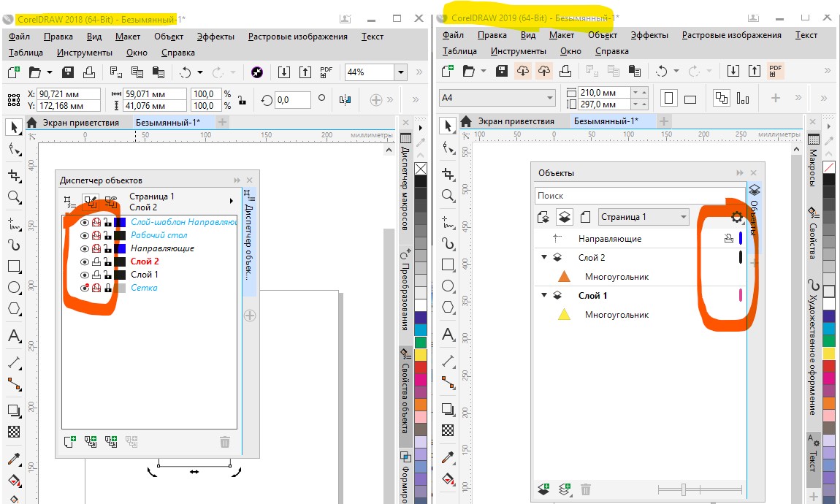Open the zoom level 44% dropdown
This screenshot has width=840, height=504.
(401, 72)
